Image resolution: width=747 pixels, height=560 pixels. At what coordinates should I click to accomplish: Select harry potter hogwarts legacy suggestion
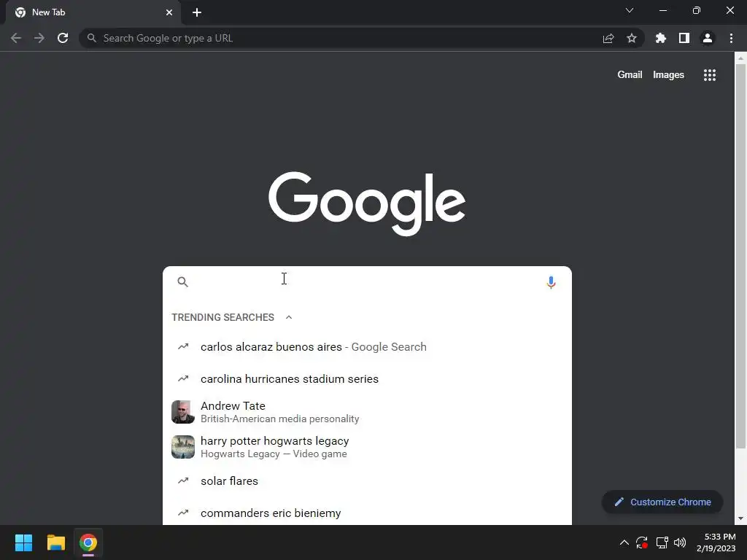click(367, 447)
